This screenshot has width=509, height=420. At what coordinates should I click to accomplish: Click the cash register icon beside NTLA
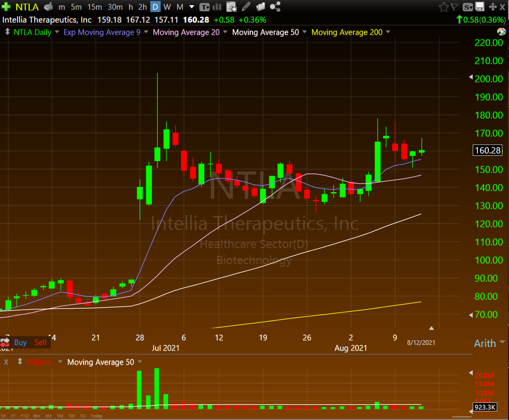coord(48,7)
